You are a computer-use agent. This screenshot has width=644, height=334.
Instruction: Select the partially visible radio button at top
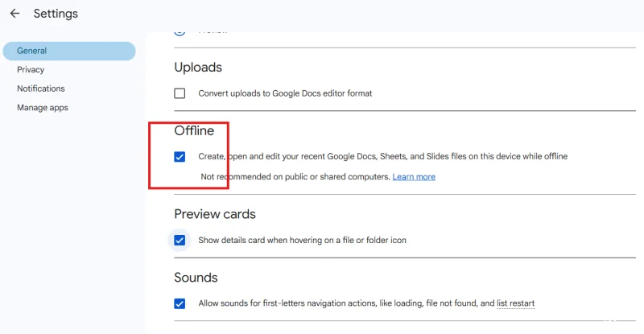coord(180,32)
